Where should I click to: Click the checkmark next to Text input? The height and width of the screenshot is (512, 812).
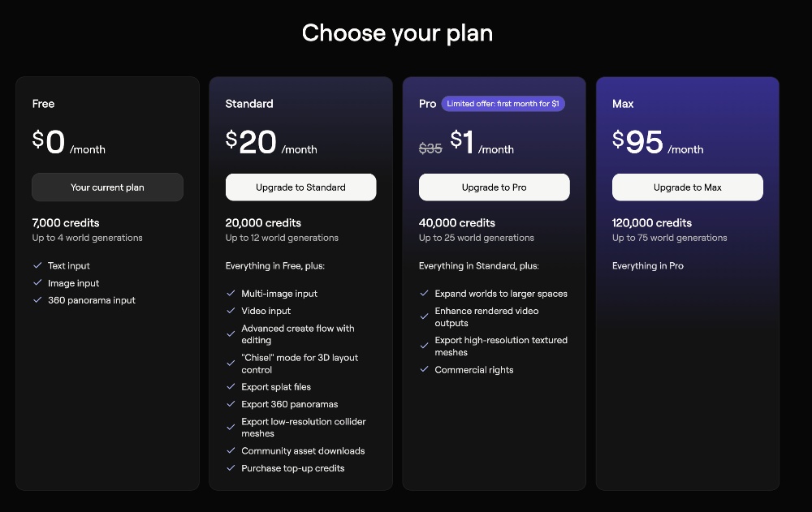coord(37,265)
